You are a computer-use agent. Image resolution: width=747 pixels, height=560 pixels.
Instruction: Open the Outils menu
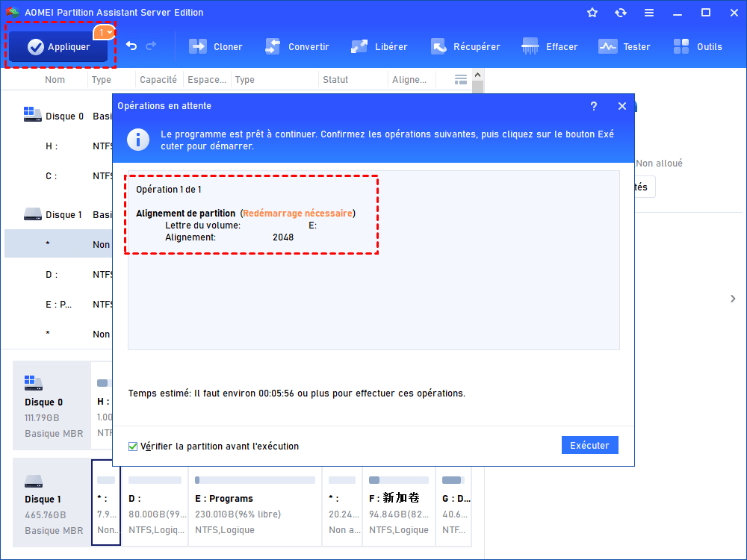click(x=698, y=46)
